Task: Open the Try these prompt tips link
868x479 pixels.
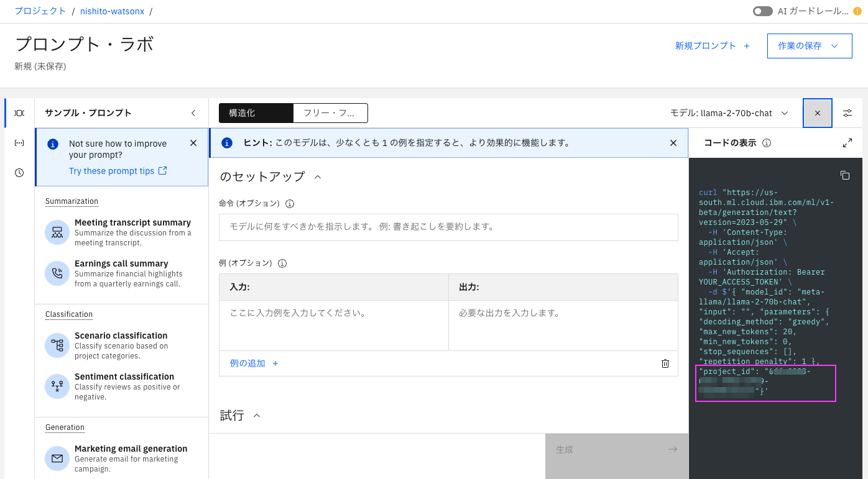Action: (x=118, y=171)
